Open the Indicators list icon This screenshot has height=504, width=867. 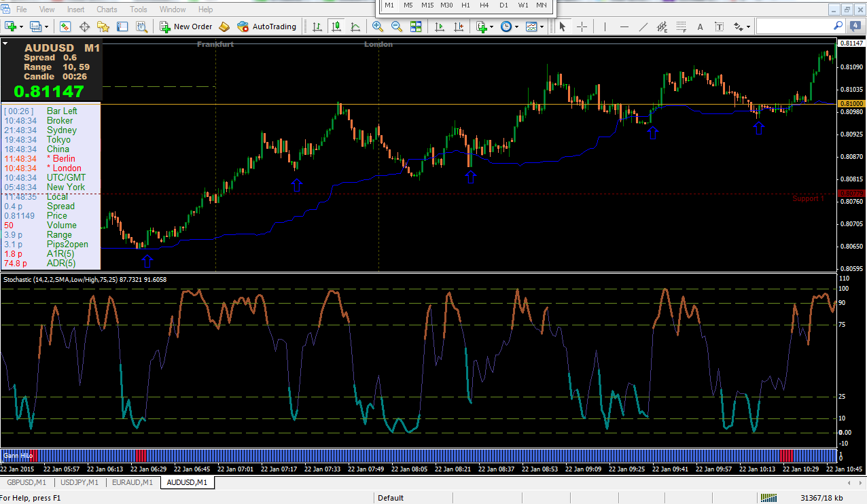(x=481, y=26)
